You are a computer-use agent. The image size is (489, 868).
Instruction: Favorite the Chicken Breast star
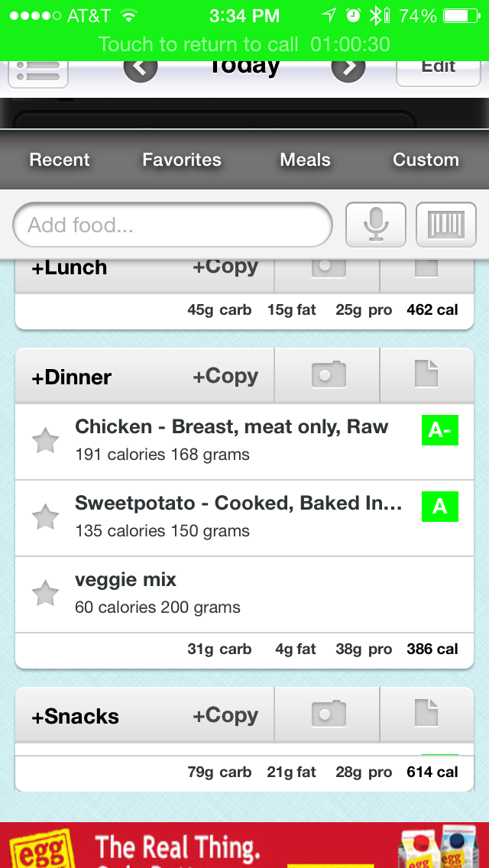click(45, 441)
